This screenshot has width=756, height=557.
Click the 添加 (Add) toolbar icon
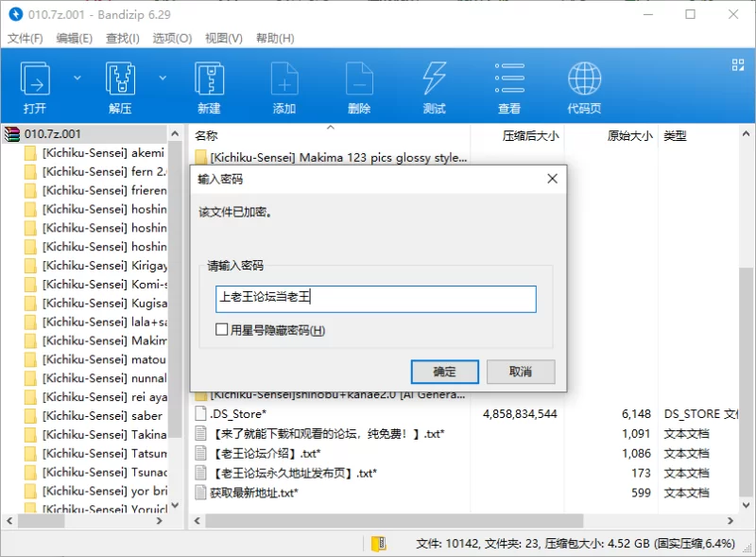coord(284,87)
